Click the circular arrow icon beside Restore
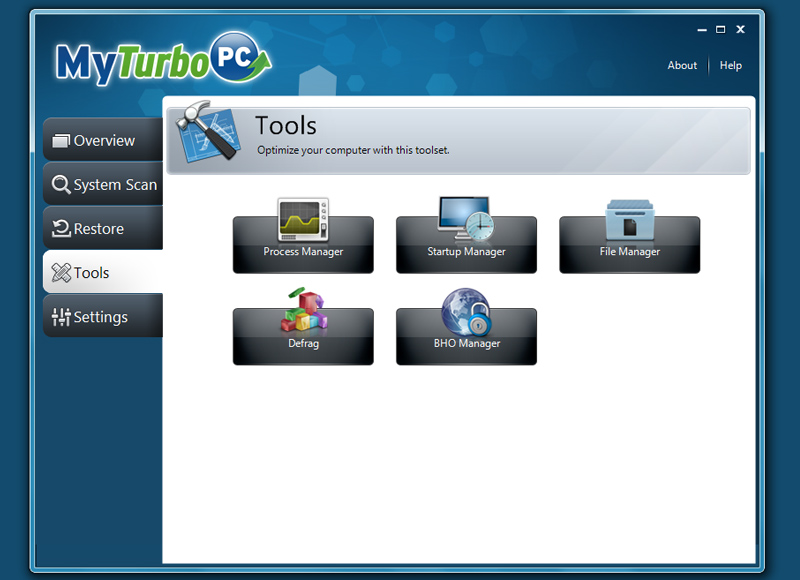Screen dimensions: 800x580 61,229
